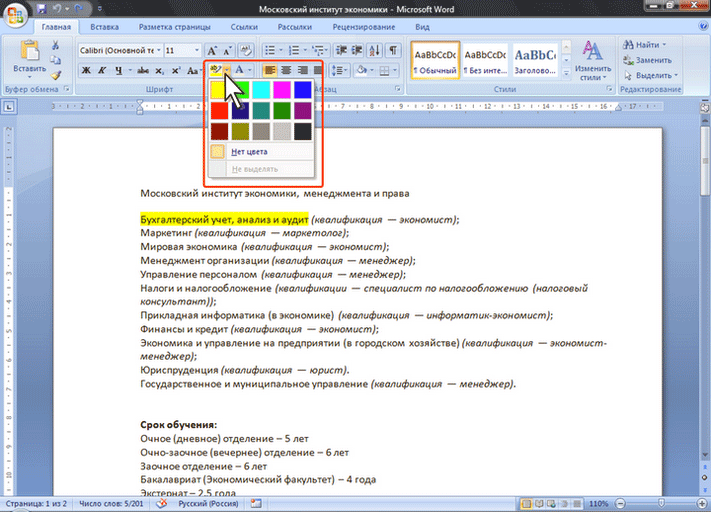Toggle italic (К) formatting
Image resolution: width=711 pixels, height=512 pixels.
click(102, 71)
